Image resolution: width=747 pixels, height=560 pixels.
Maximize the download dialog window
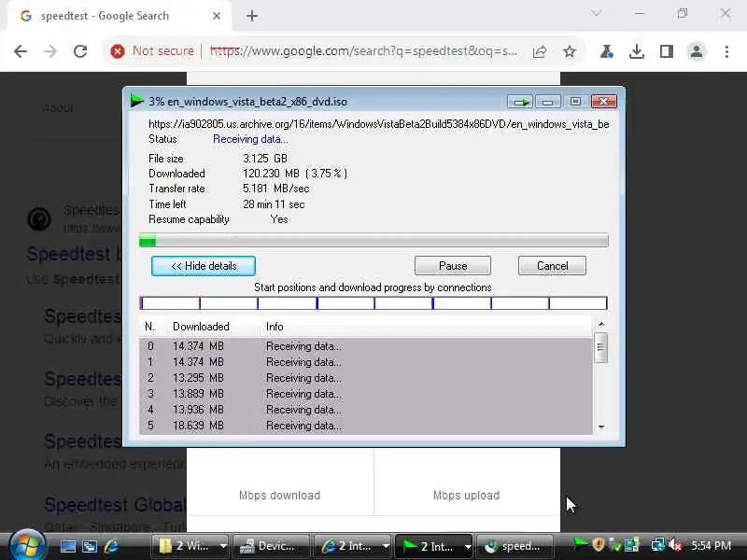[x=575, y=102]
